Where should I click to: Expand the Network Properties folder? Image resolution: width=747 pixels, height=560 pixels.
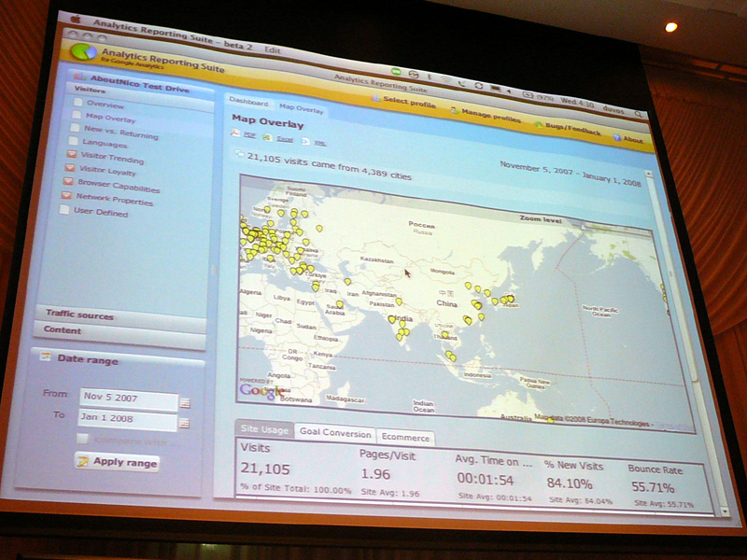pos(65,195)
